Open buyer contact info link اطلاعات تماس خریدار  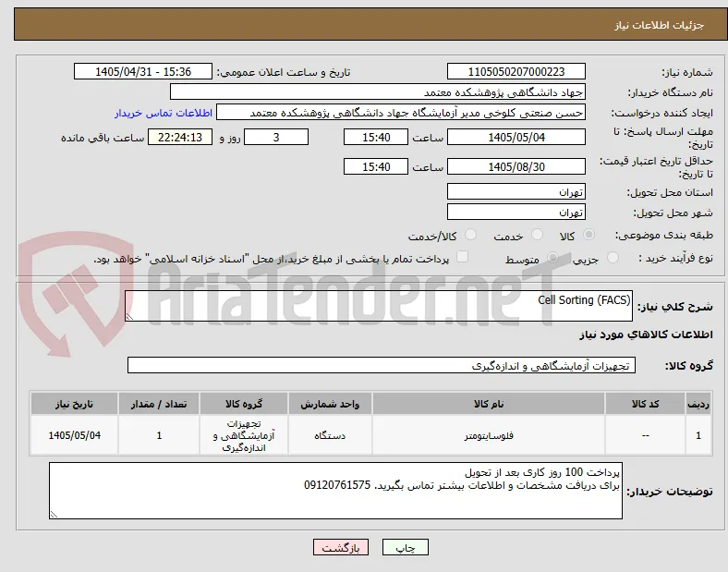(x=164, y=113)
